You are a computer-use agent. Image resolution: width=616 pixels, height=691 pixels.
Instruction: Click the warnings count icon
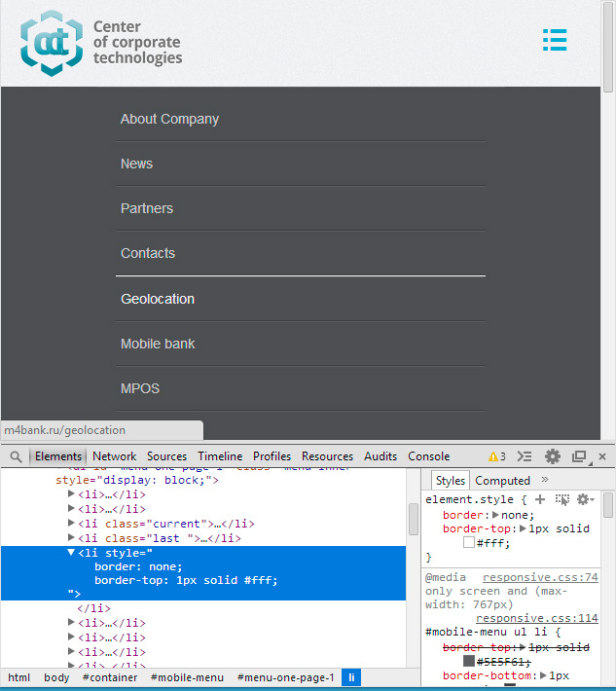coord(496,456)
